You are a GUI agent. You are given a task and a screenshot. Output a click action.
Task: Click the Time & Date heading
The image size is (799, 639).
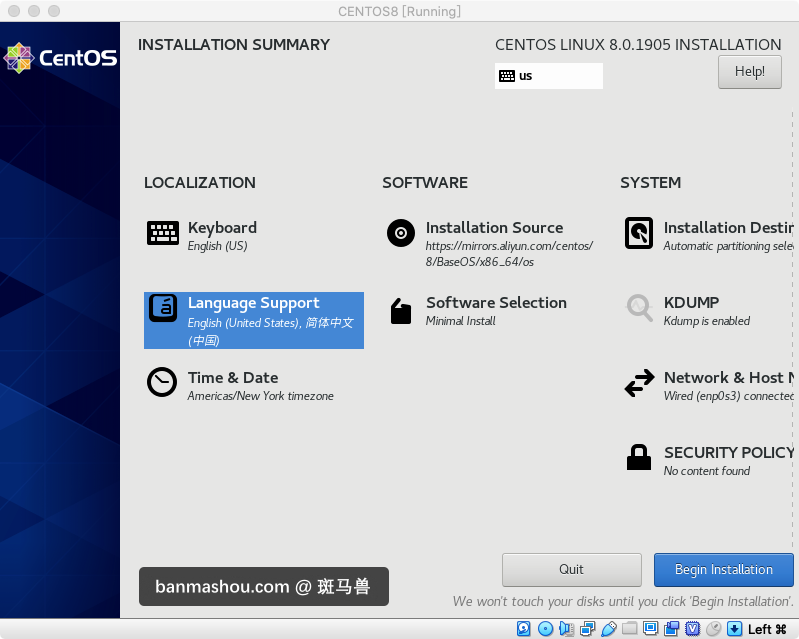coord(233,378)
